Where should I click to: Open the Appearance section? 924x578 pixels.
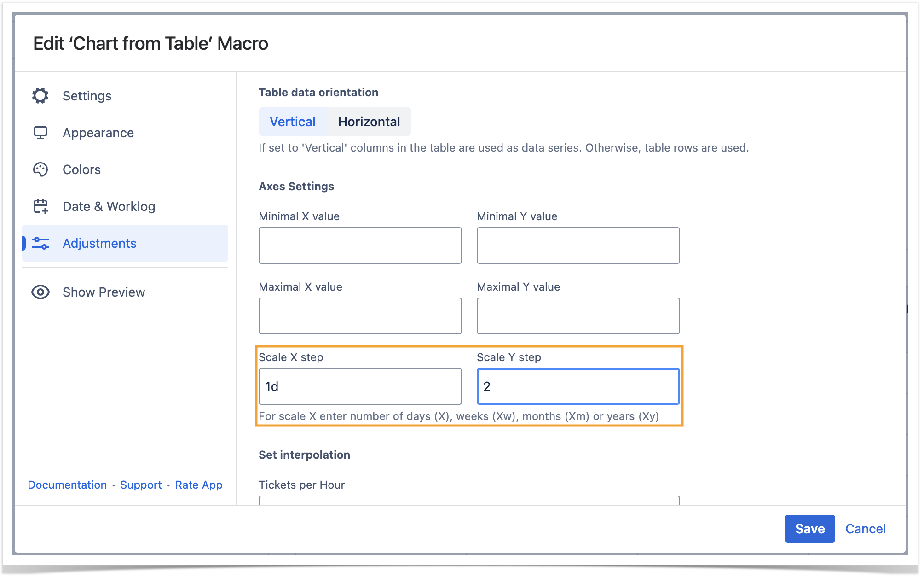[x=98, y=133]
